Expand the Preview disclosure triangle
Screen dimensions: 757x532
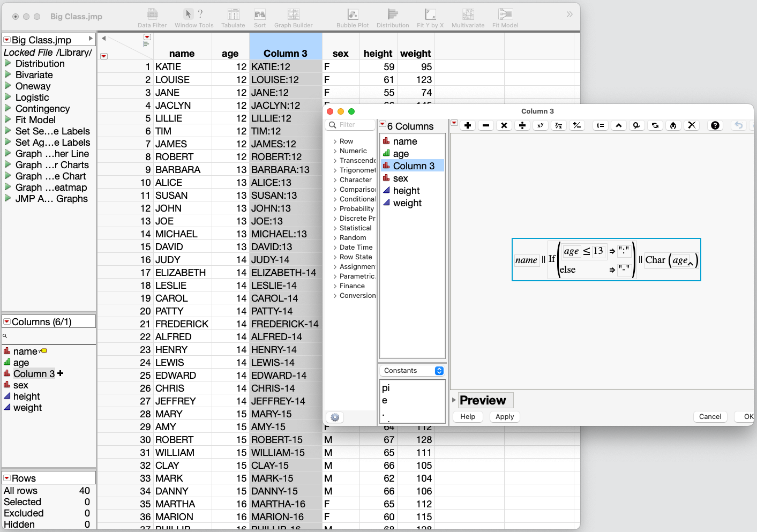coord(454,400)
